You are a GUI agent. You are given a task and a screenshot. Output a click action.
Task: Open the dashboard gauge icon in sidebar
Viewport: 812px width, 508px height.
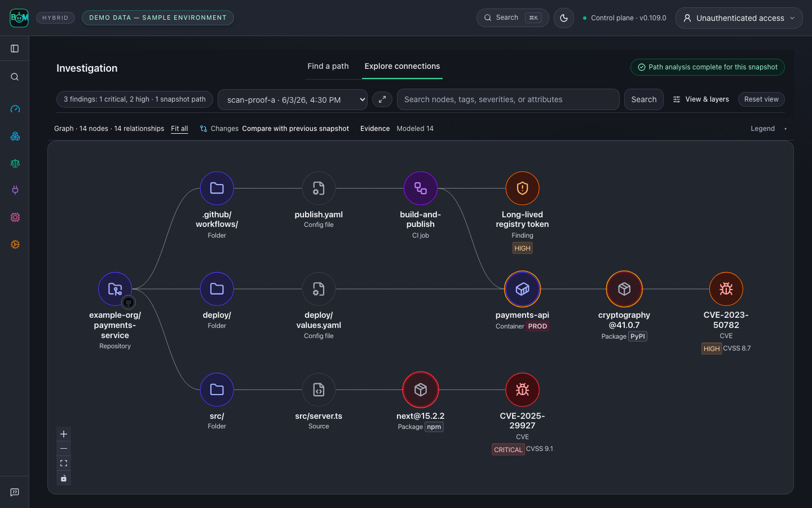click(15, 109)
